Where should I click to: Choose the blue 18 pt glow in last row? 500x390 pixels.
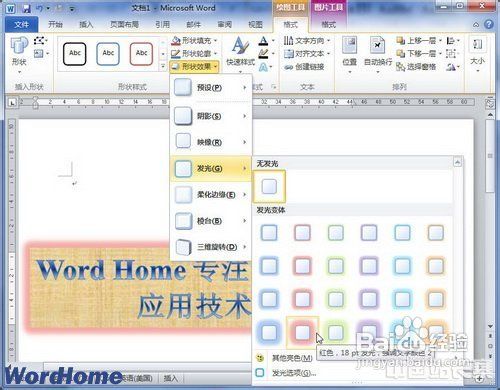click(269, 332)
